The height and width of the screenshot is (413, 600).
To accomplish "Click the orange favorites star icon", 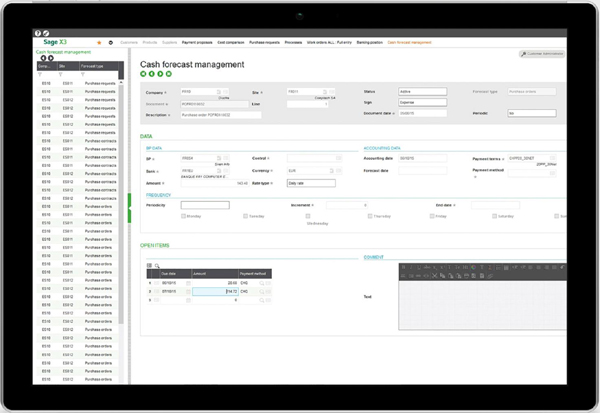I will (x=99, y=42).
